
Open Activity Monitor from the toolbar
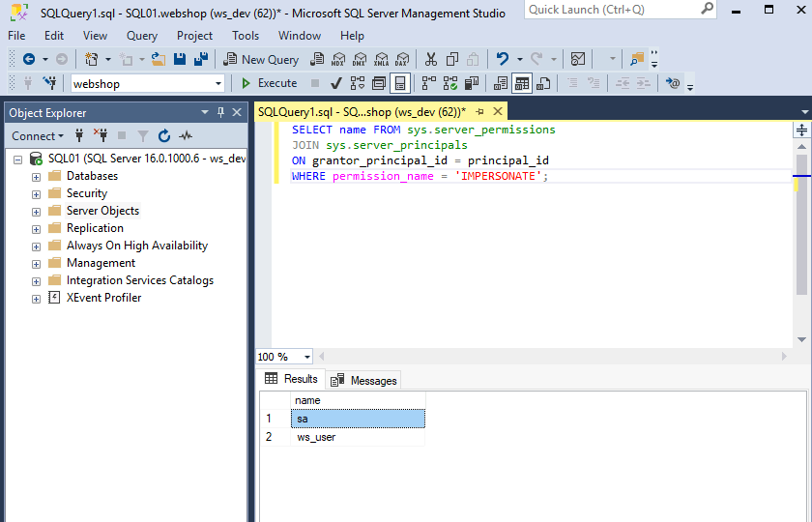point(578,60)
